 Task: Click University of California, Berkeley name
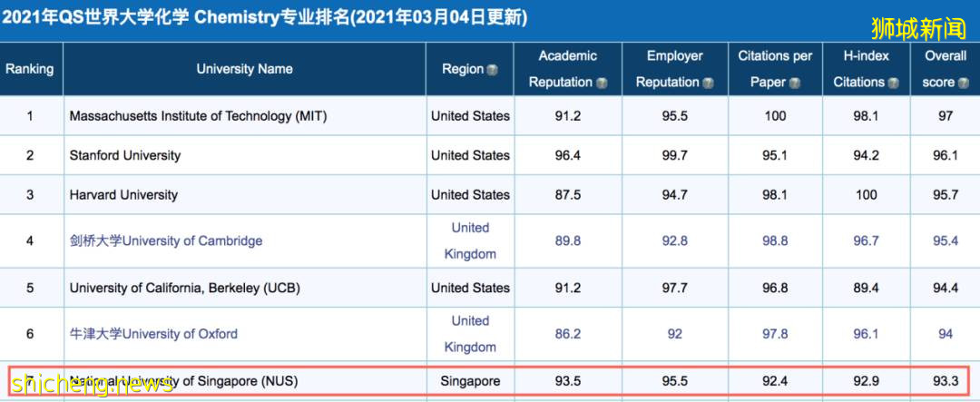point(184,288)
